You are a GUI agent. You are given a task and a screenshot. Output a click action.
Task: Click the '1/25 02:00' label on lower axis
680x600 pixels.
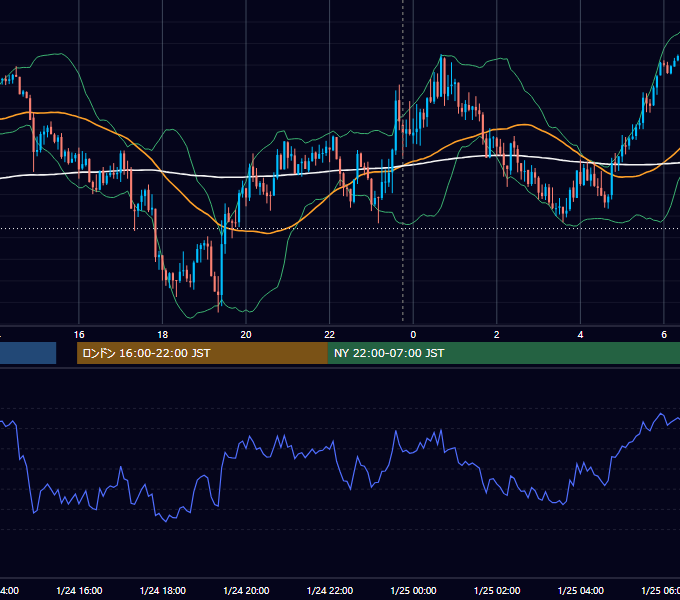pyautogui.click(x=497, y=590)
